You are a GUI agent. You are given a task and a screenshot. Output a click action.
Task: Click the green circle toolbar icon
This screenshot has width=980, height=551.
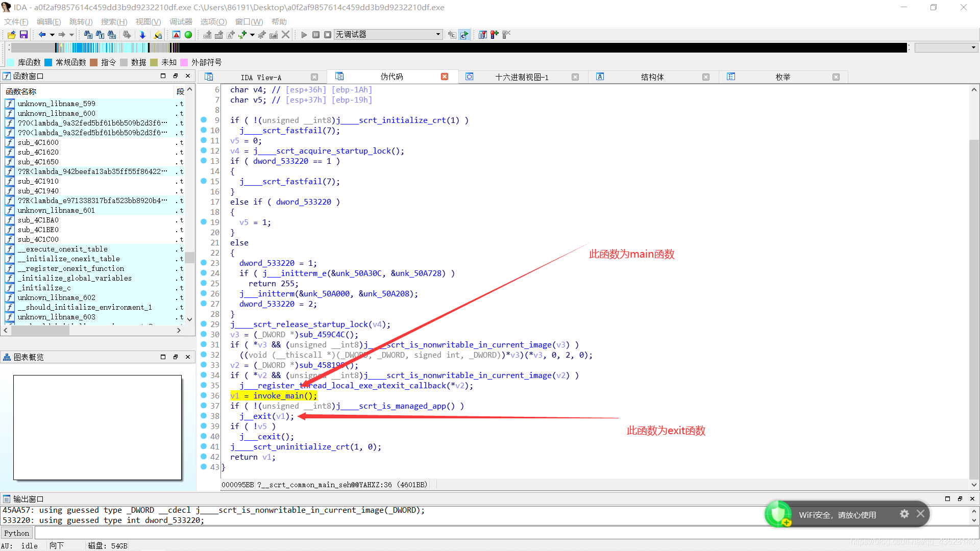tap(188, 35)
